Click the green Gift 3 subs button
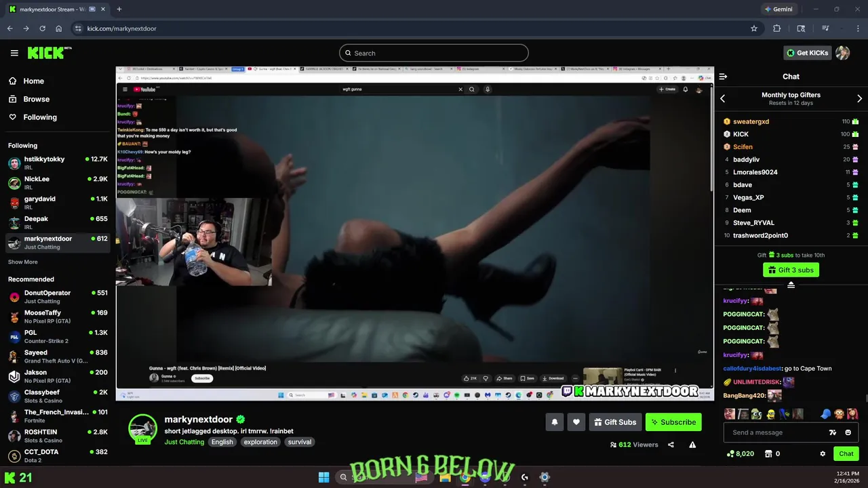Screen dimensions: 868x488 [791, 270]
